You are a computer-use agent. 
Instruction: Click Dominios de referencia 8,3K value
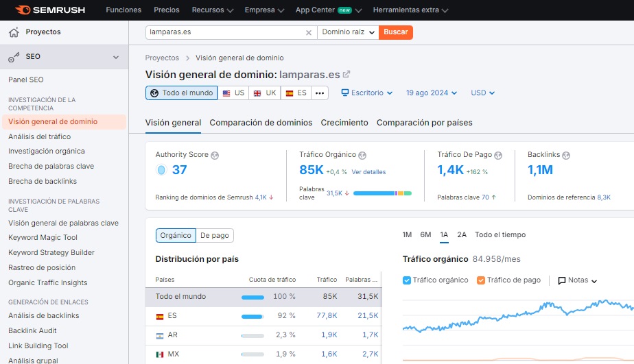604,197
